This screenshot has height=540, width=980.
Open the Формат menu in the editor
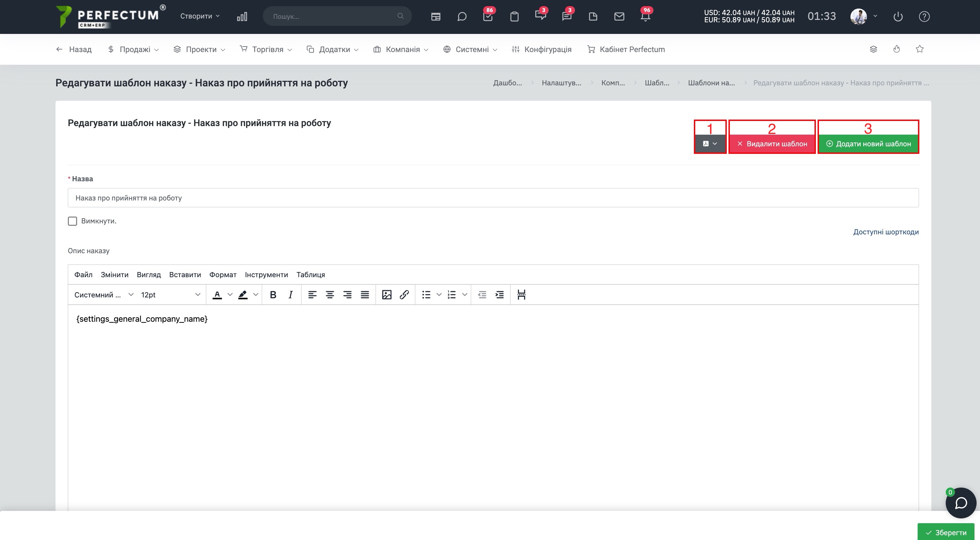[x=222, y=274]
